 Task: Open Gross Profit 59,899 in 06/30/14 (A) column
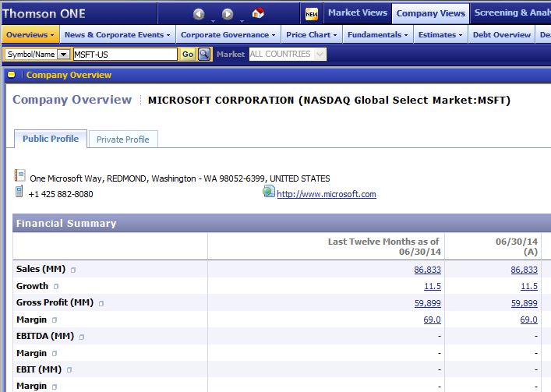[x=524, y=303]
